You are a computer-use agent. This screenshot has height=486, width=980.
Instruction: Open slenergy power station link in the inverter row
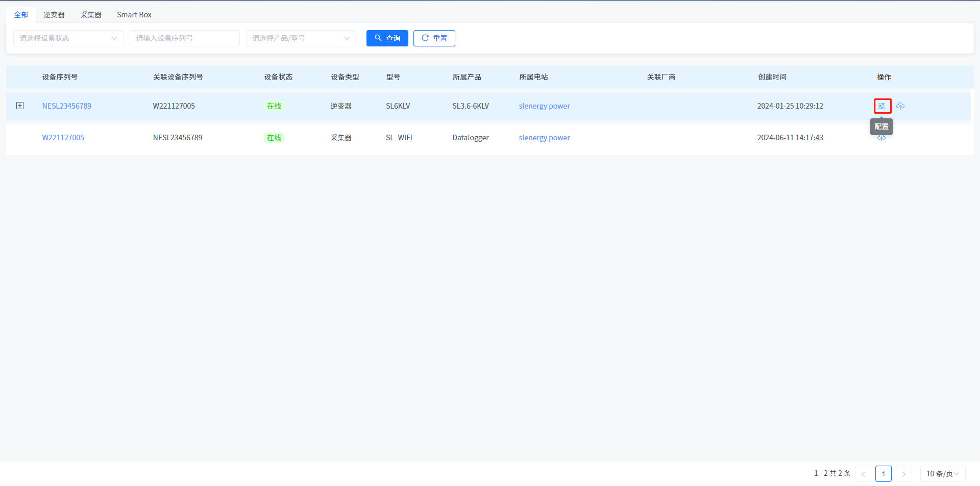pyautogui.click(x=544, y=106)
